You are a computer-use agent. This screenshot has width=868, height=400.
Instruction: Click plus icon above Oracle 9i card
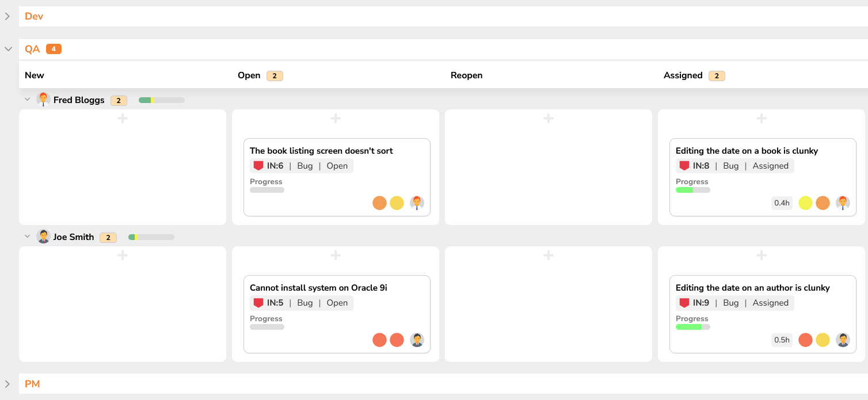pyautogui.click(x=336, y=256)
